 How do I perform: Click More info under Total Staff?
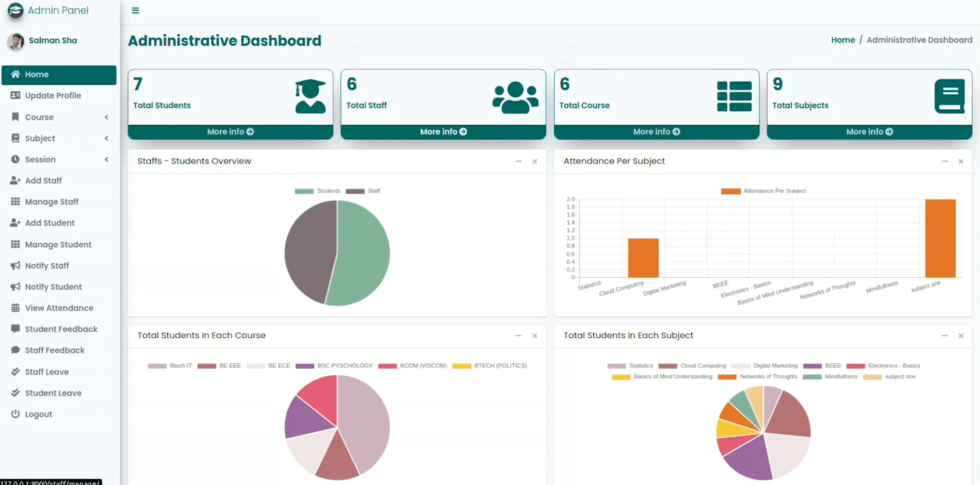pyautogui.click(x=444, y=132)
